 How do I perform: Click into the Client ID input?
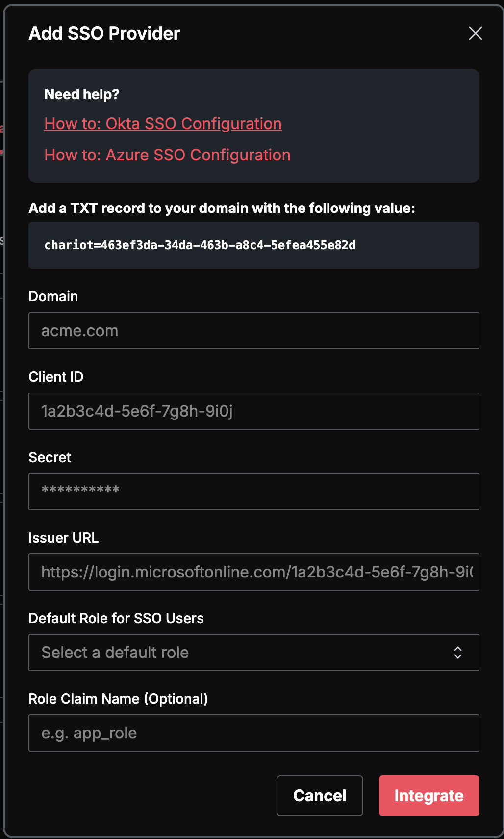coord(254,411)
